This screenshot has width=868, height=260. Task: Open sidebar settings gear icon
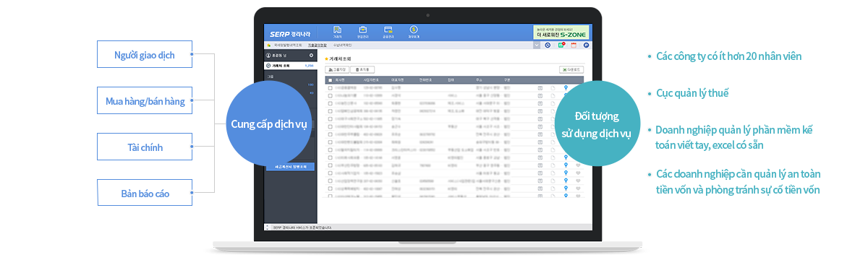(x=311, y=55)
